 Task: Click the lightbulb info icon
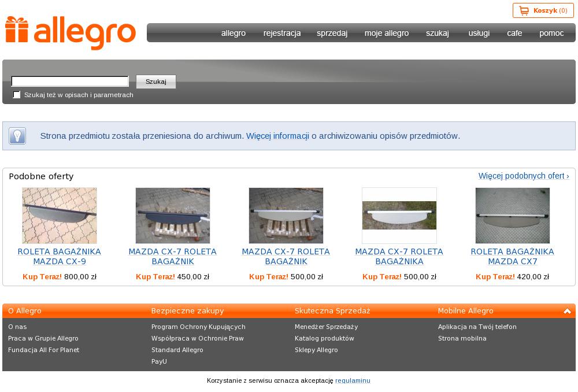(17, 136)
